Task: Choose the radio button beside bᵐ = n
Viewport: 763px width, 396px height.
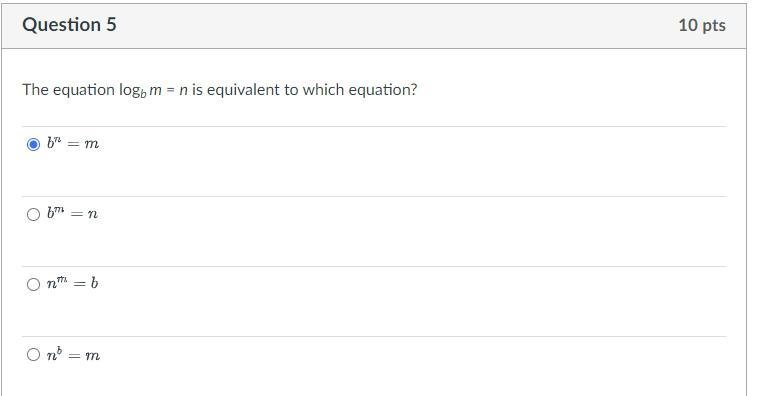Action: pos(33,215)
